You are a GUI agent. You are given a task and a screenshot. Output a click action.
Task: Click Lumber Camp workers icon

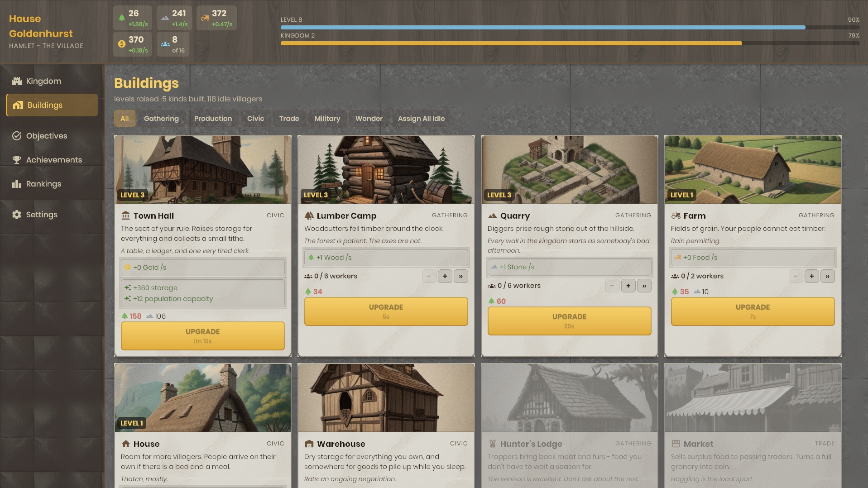pyautogui.click(x=308, y=276)
